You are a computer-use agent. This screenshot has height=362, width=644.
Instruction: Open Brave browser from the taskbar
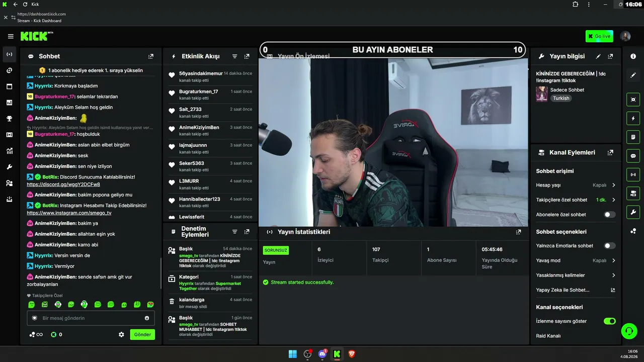click(352, 354)
